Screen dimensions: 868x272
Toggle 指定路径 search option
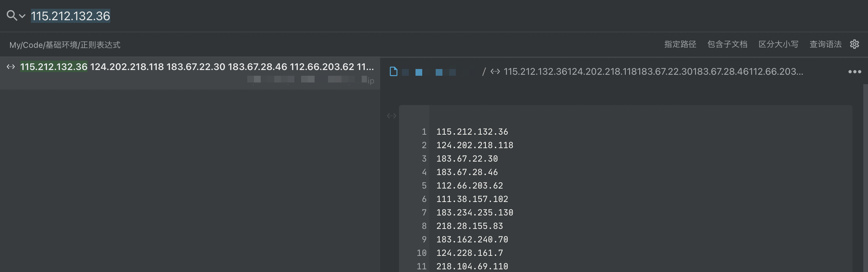(680, 44)
